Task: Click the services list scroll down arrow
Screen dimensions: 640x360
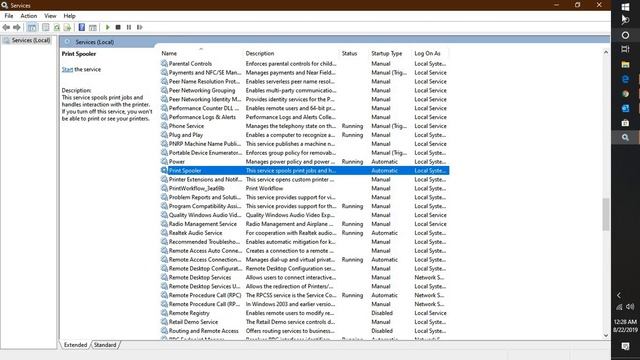Action: [606, 336]
